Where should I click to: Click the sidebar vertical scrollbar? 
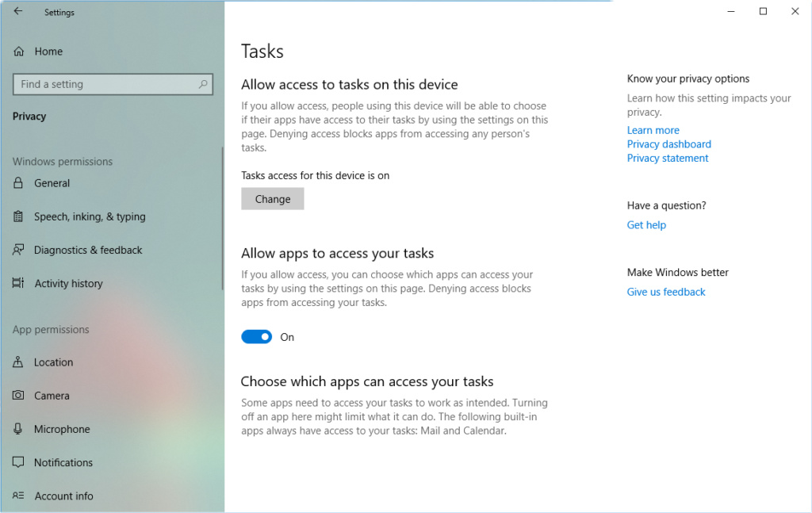click(x=222, y=219)
